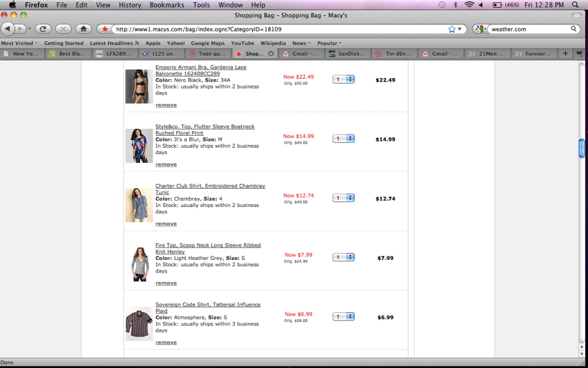Change quantity for Charter Club Shirt
The image size is (588, 368).
pyautogui.click(x=343, y=198)
